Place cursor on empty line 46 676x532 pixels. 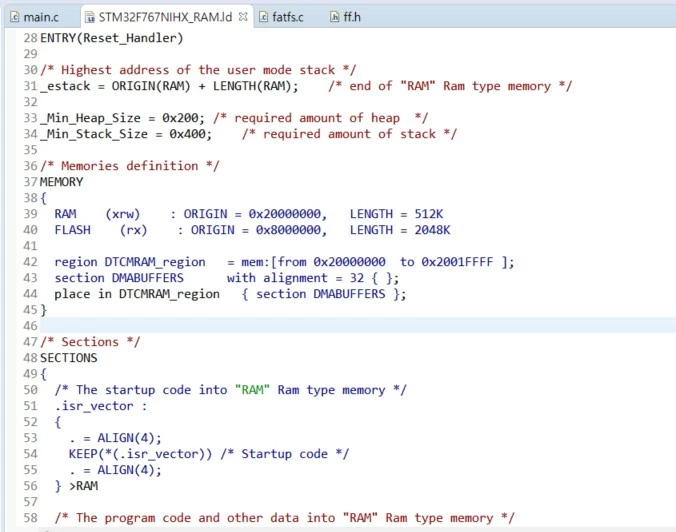[x=358, y=326]
